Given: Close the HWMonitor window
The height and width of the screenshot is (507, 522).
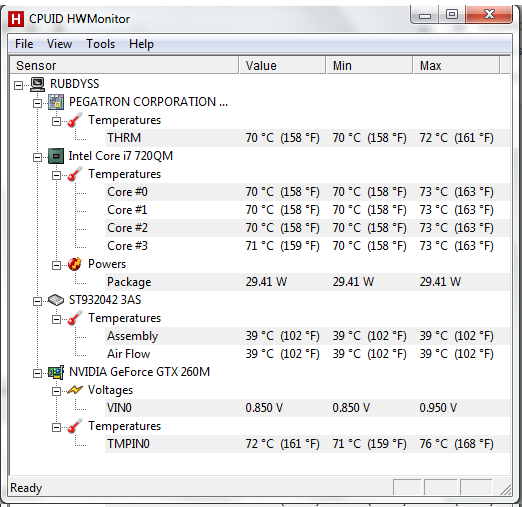Looking at the screenshot, I should point(489,15).
